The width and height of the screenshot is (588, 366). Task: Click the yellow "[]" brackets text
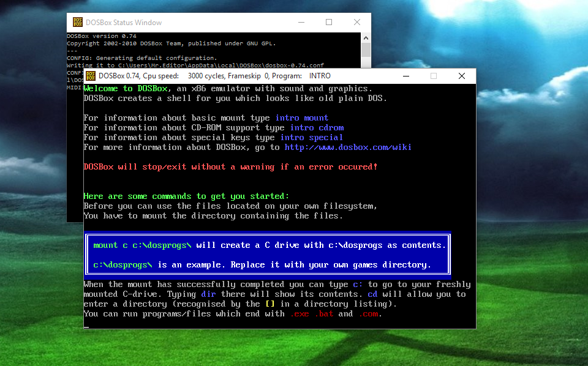point(270,304)
